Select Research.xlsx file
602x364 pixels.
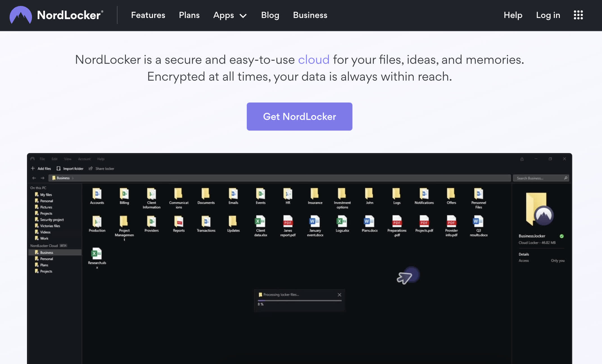97,258
